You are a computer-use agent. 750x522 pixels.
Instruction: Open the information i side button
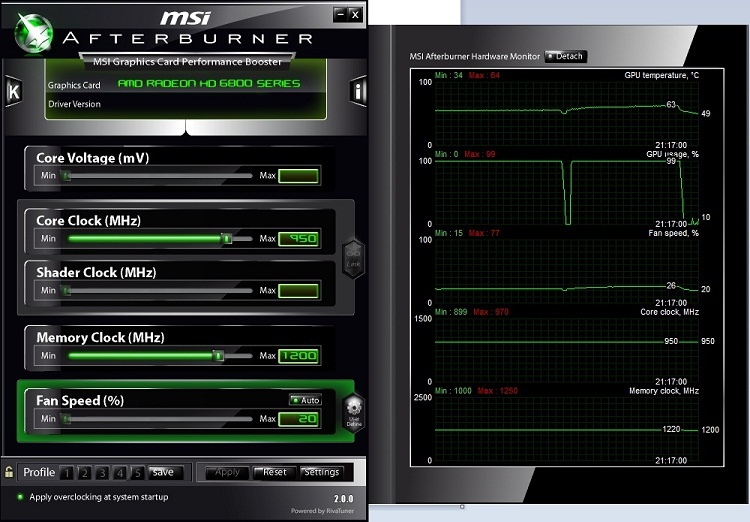358,90
